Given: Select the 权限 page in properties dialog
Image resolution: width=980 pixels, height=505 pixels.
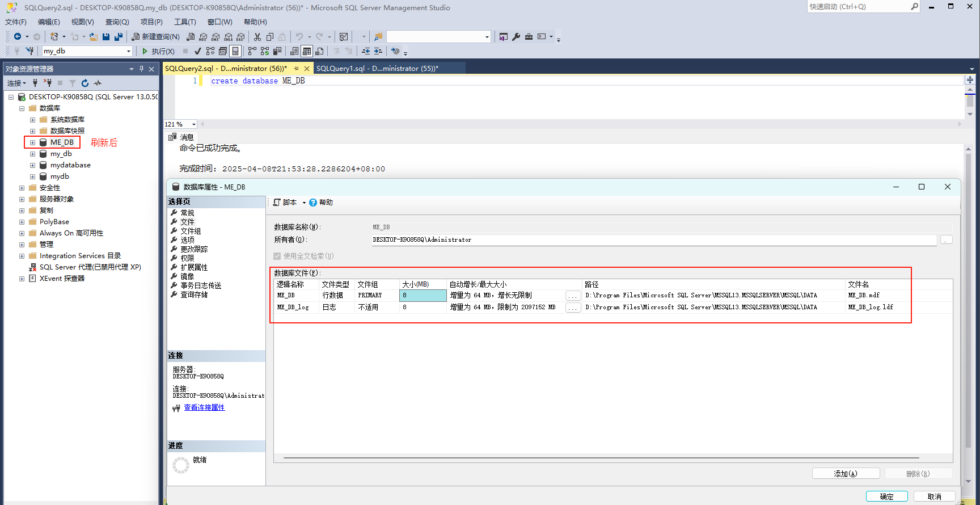Looking at the screenshot, I should point(187,258).
